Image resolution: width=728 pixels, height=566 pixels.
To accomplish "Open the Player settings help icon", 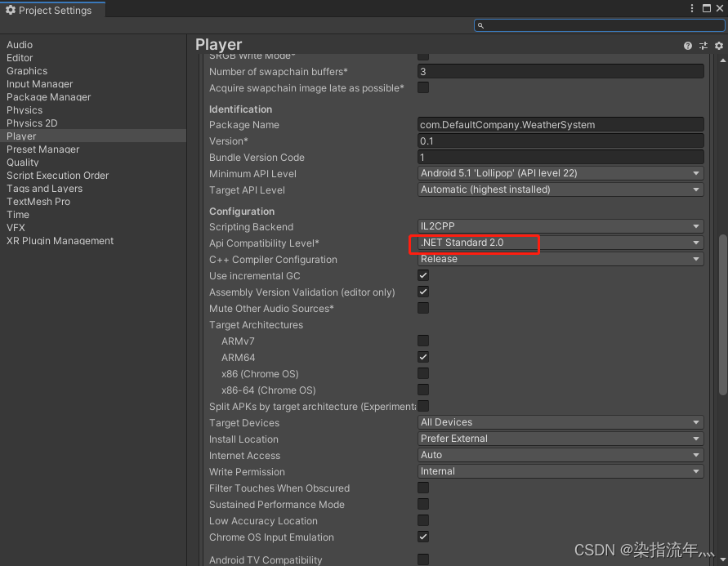I will click(686, 46).
